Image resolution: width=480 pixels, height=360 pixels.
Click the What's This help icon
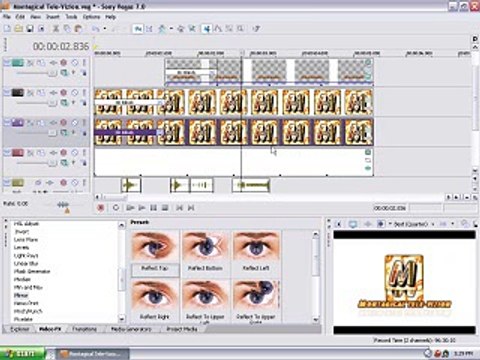(256, 29)
